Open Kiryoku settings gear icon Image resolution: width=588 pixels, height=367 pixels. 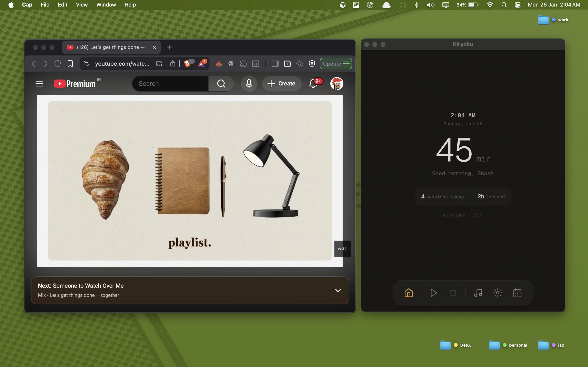pos(497,293)
